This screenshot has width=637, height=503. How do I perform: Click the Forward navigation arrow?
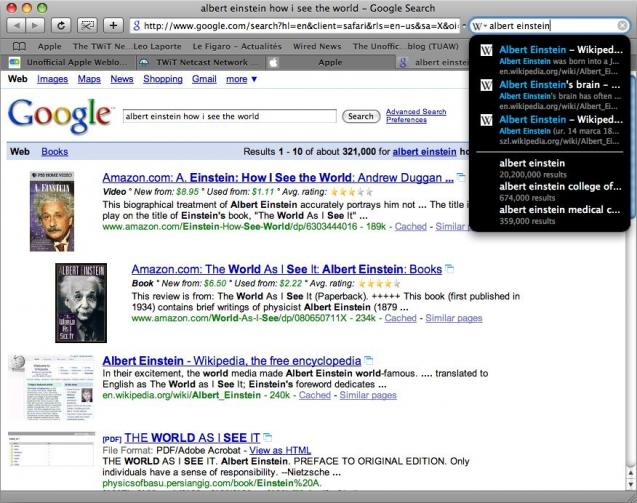35,26
